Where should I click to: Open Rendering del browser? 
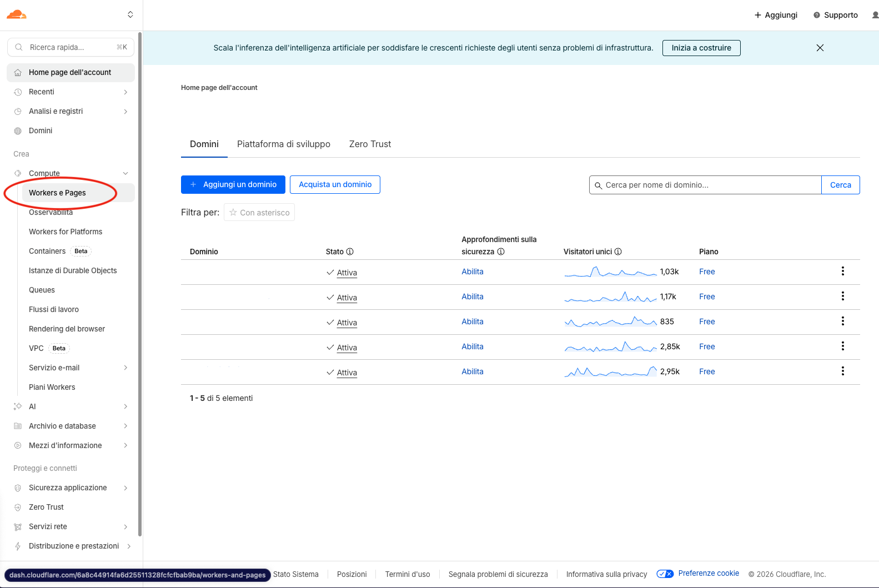click(67, 329)
